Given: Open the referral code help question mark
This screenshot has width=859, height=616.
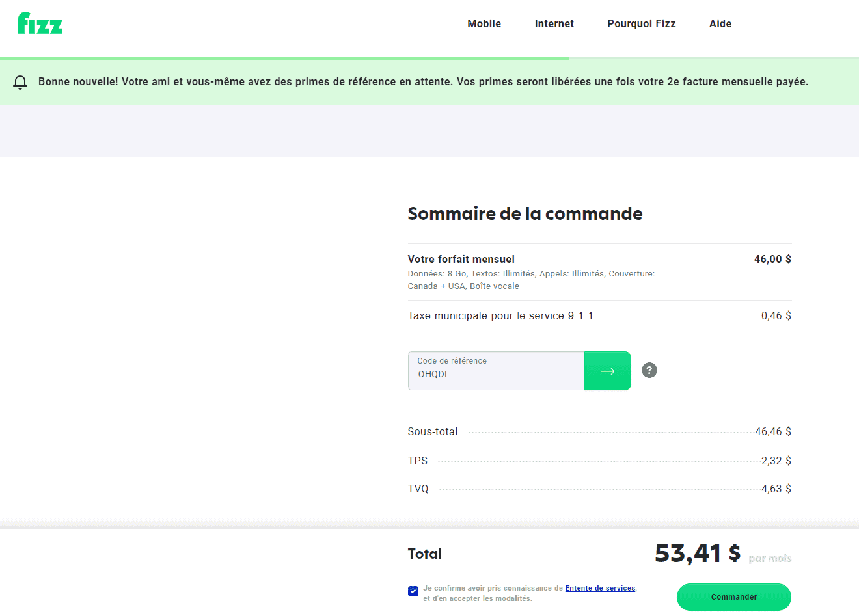Looking at the screenshot, I should click(x=649, y=370).
